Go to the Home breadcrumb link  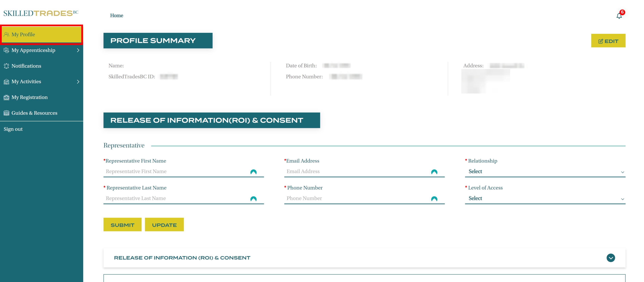click(x=117, y=16)
